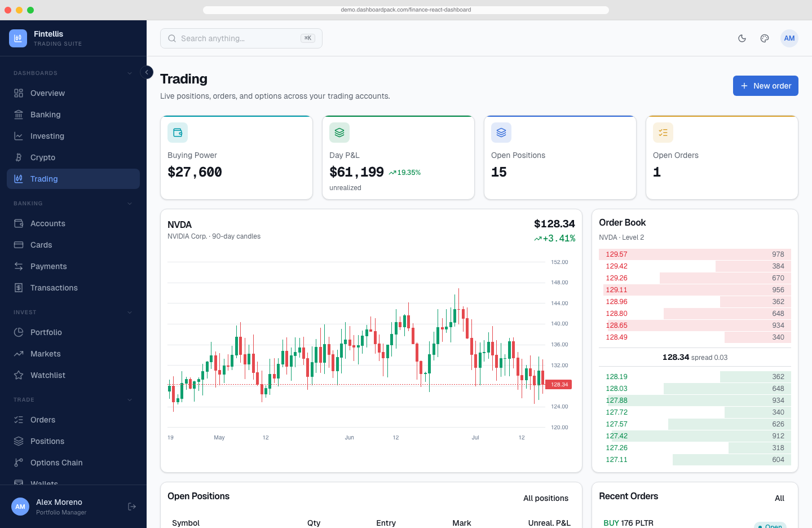Collapse the BANKING section chevron

coord(130,204)
